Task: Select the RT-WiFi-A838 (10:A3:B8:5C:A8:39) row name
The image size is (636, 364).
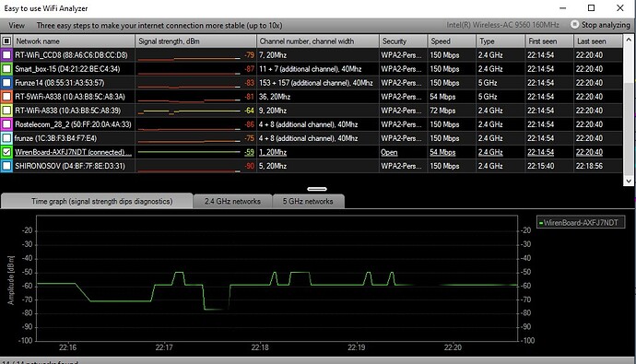Action: click(67, 111)
